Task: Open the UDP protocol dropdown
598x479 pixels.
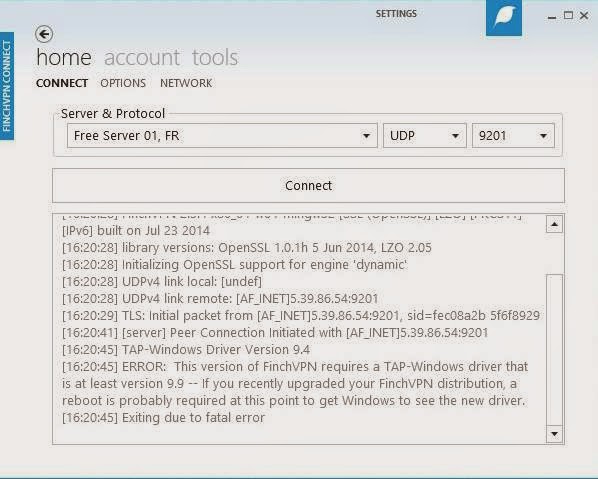Action: (424, 135)
